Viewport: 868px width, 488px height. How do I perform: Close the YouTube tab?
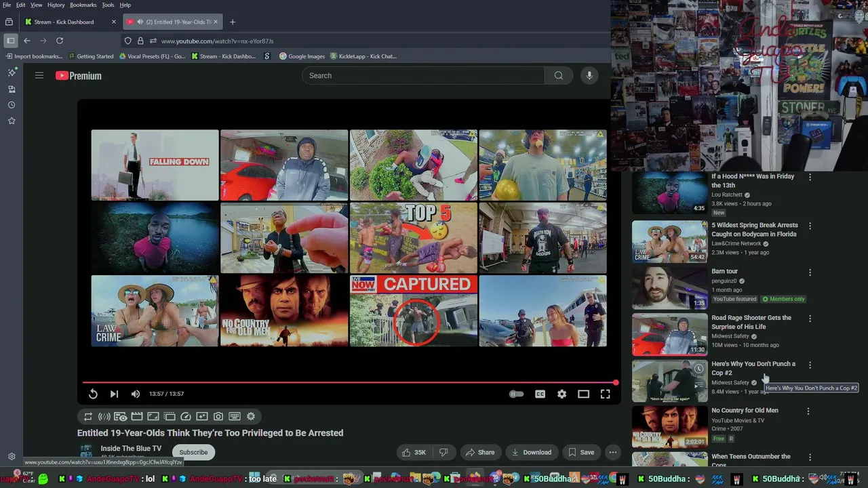point(216,22)
